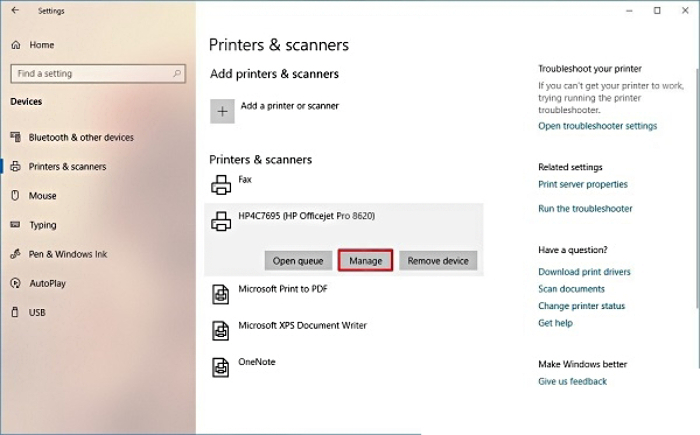
Task: Click the OneNote printer icon
Action: coord(221,368)
